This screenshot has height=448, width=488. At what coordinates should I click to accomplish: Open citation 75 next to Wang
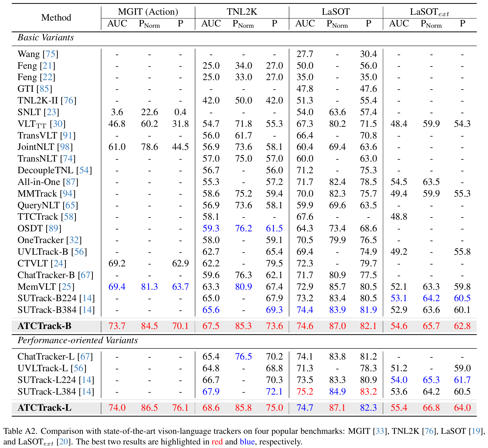[50, 54]
